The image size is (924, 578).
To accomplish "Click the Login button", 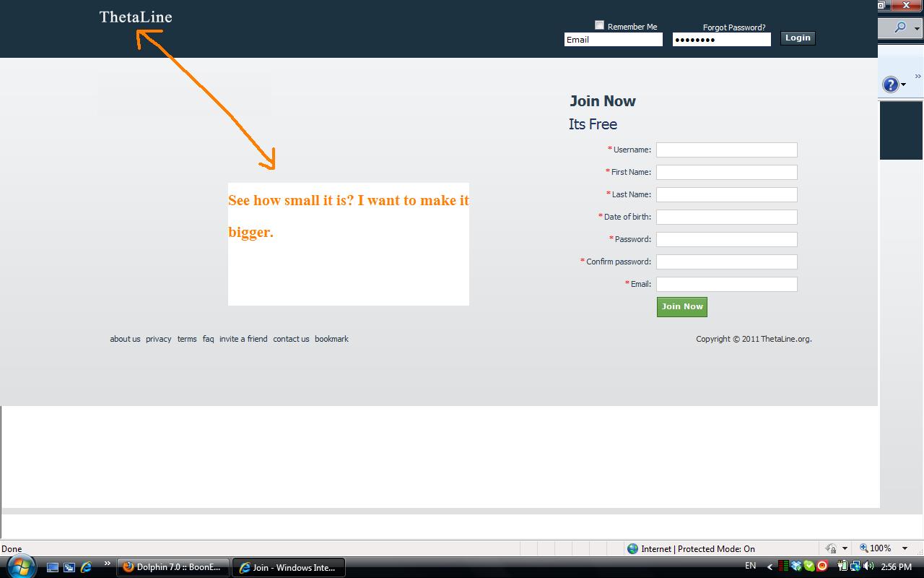I will click(798, 38).
